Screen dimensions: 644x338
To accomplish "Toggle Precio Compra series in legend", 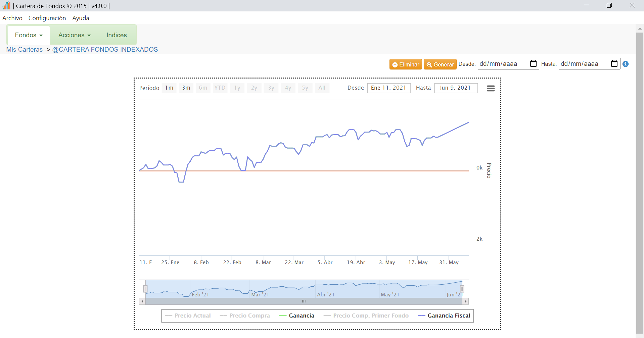I will (x=245, y=316).
